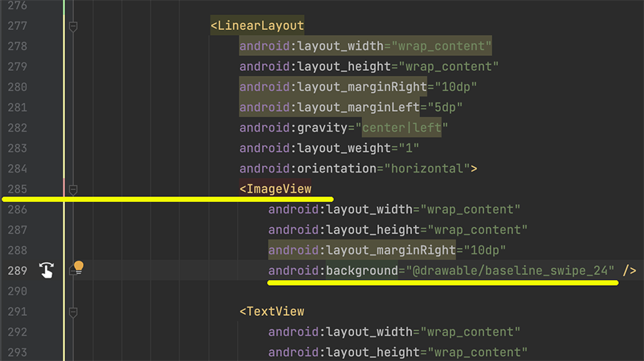Click the <LinearLayout opening tag
The image size is (644, 361).
[x=258, y=26]
